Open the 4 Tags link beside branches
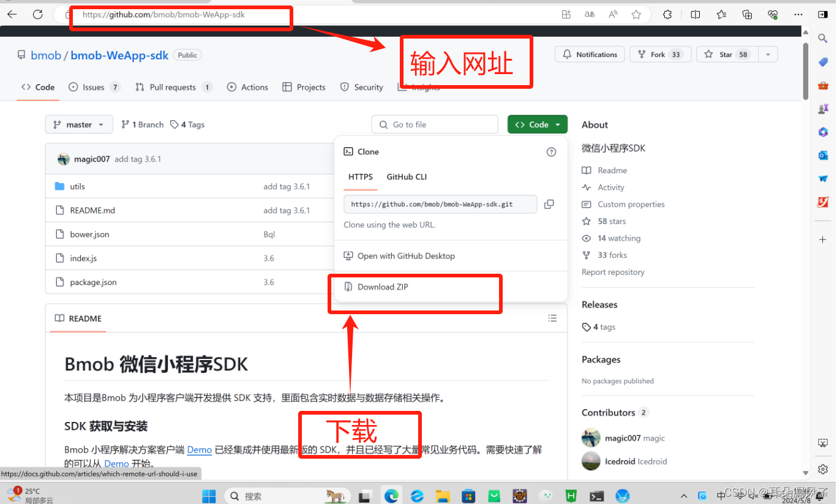 (x=187, y=124)
